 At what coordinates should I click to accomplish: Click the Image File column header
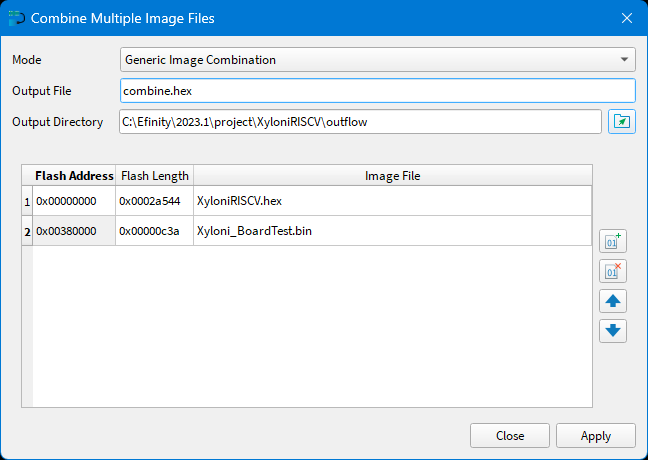coord(392,176)
